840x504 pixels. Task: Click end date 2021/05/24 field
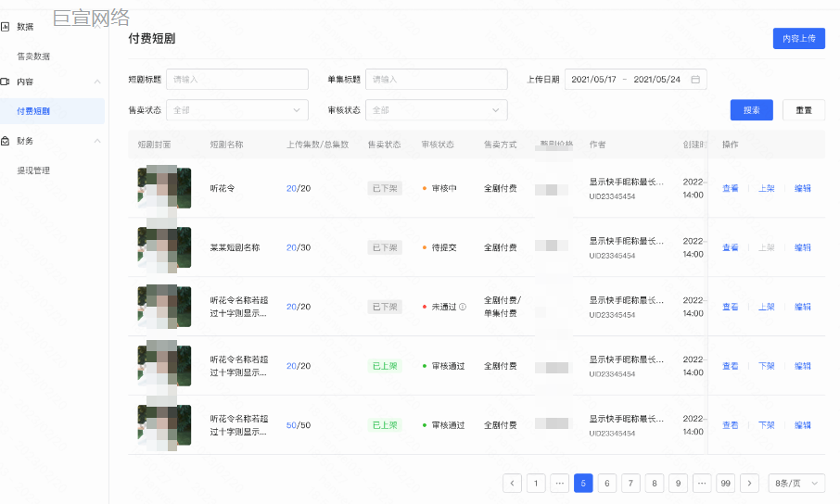656,80
